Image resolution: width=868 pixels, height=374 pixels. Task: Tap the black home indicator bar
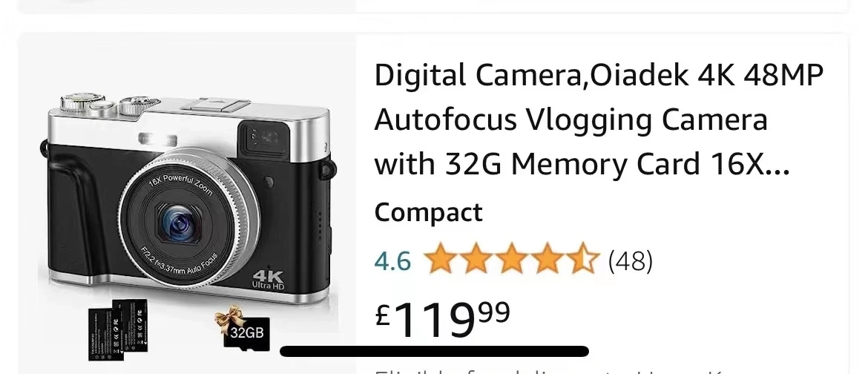pos(434,351)
